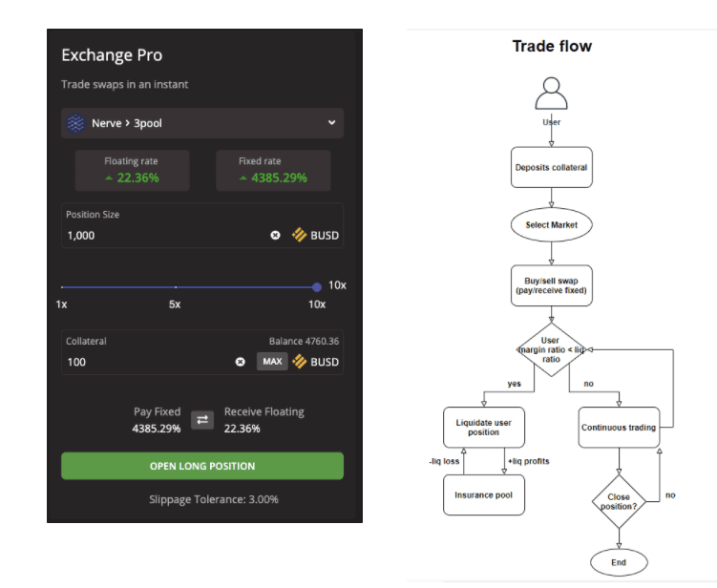Image resolution: width=717 pixels, height=588 pixels.
Task: Click the Nerve pool logo icon
Action: tap(74, 123)
